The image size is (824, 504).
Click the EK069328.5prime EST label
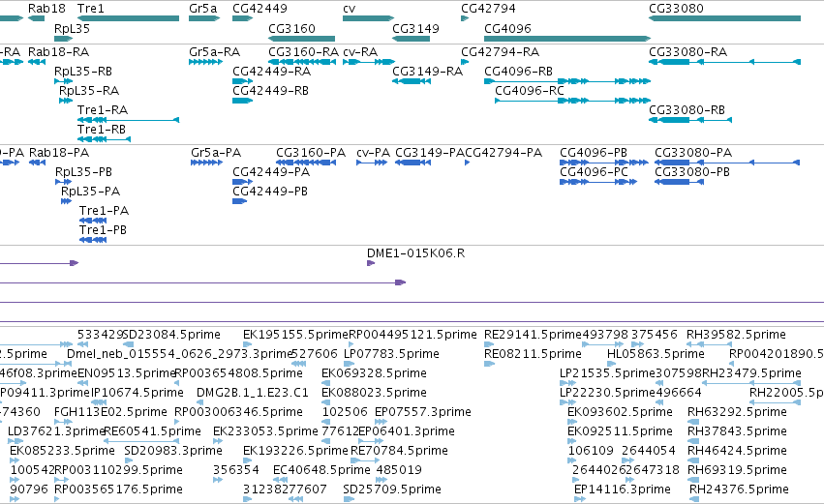pyautogui.click(x=374, y=373)
